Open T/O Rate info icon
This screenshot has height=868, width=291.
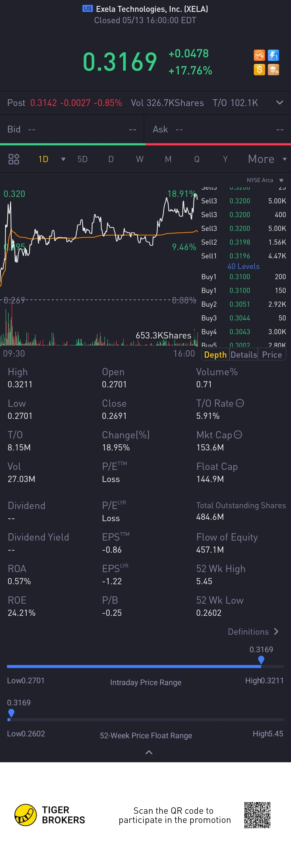[240, 403]
